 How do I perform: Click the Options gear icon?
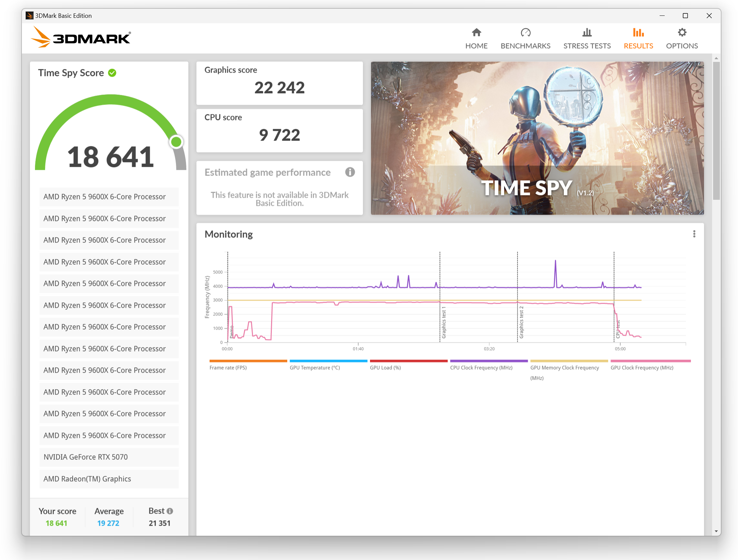[x=682, y=33]
